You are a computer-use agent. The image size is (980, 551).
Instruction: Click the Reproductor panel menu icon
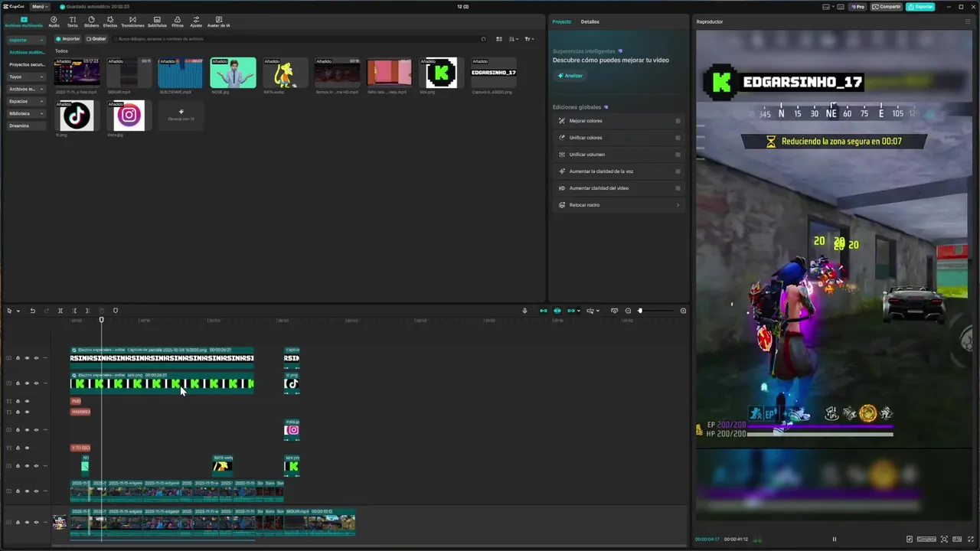(x=967, y=21)
